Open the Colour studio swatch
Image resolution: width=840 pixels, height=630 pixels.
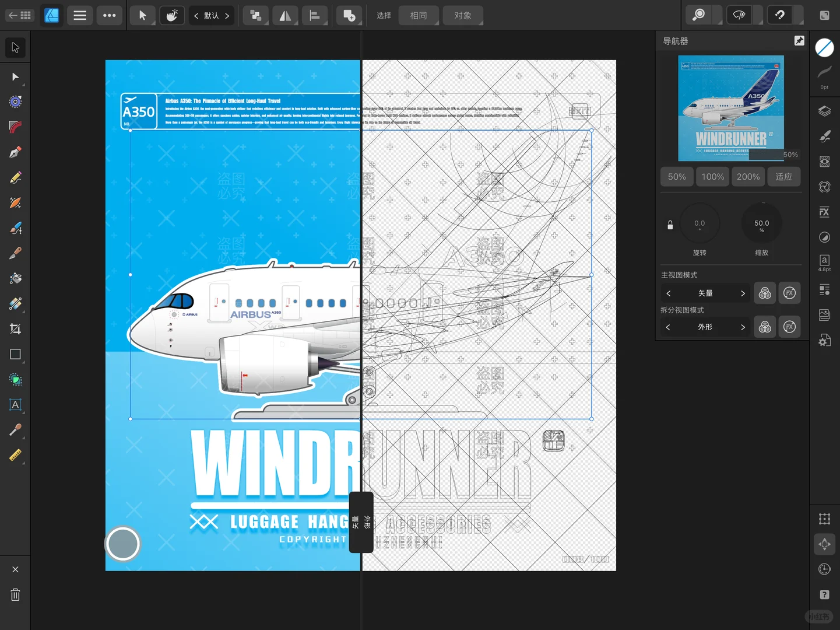pyautogui.click(x=824, y=48)
